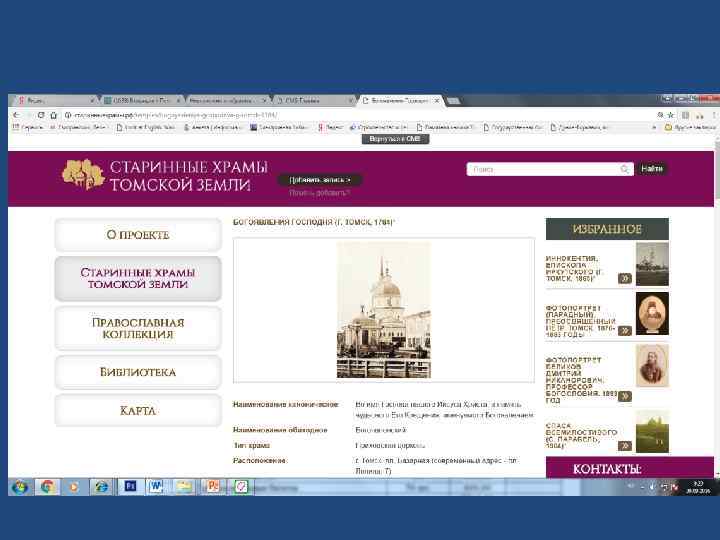Switch to second browser tab
720x540 pixels.
point(140,100)
